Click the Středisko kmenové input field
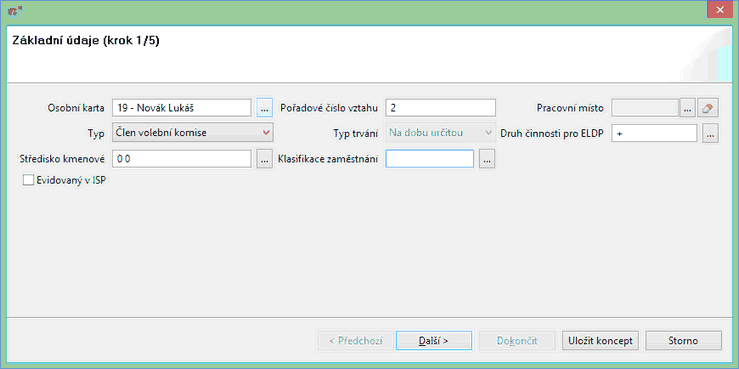739x369 pixels. point(182,159)
